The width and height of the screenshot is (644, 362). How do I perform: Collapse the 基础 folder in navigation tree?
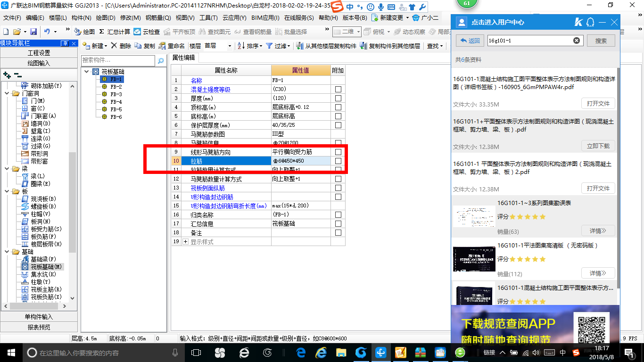7,252
